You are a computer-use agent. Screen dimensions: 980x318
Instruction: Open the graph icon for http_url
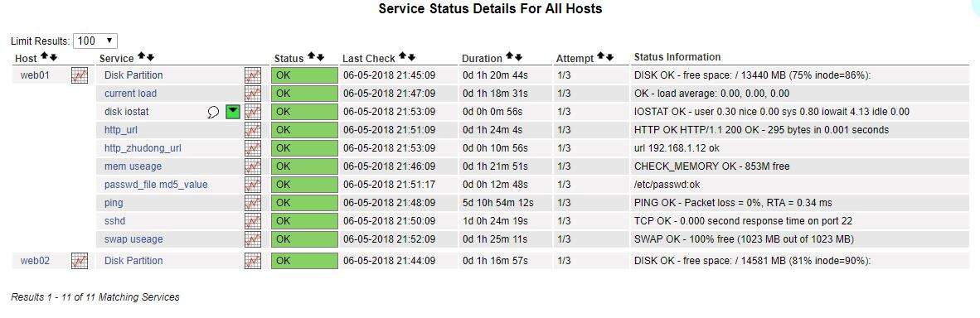tap(253, 130)
